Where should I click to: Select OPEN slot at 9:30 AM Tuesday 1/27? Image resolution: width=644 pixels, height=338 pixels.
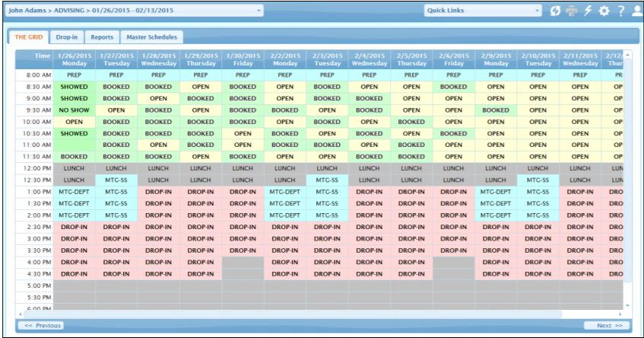116,110
